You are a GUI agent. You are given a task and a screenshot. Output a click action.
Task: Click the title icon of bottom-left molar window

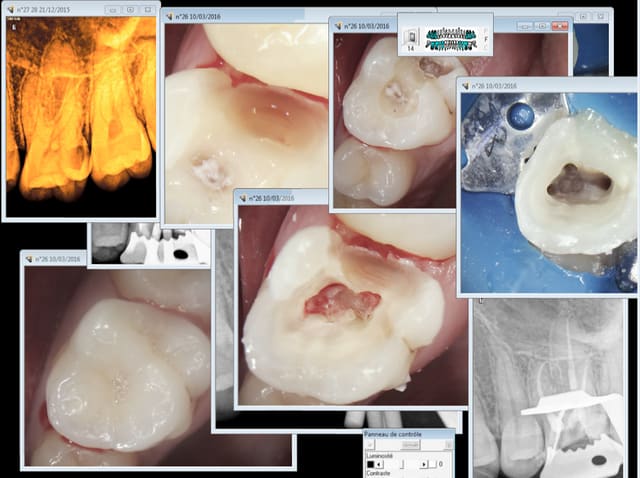click(29, 259)
